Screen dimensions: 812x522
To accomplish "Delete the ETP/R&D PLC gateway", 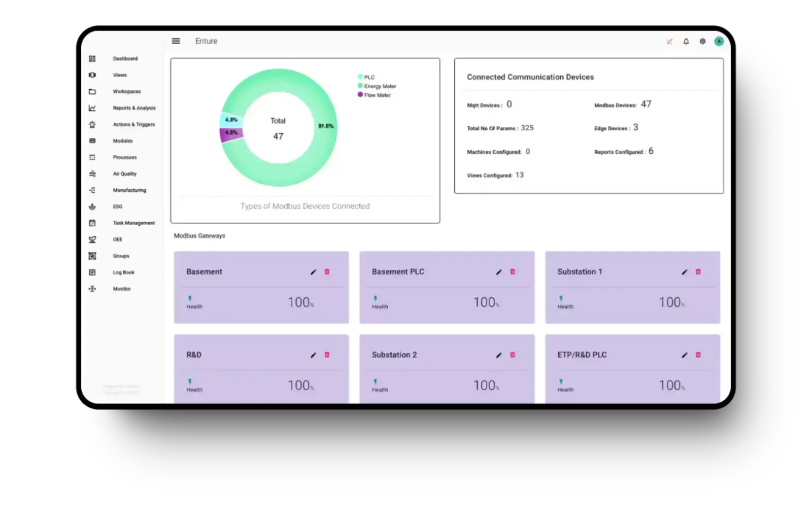I will 698,355.
